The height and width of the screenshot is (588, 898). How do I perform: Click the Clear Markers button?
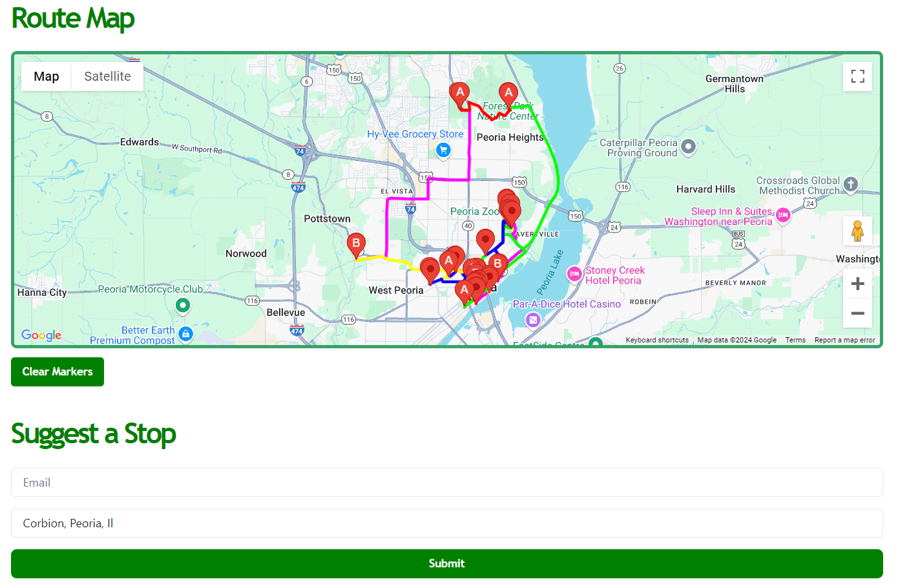pos(57,372)
